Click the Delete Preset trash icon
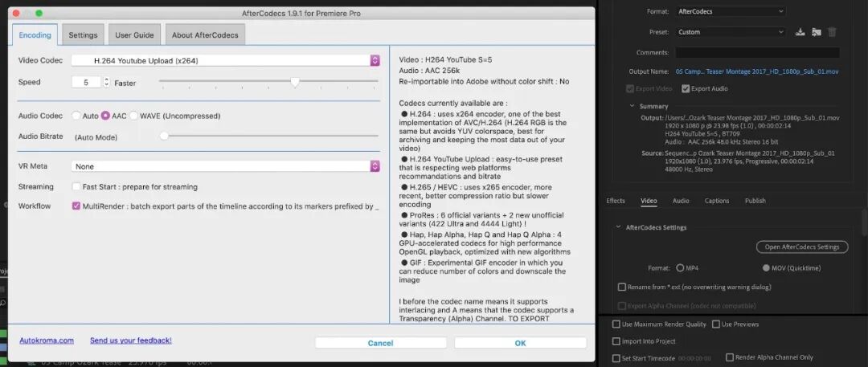Image resolution: width=868 pixels, height=367 pixels. pyautogui.click(x=832, y=32)
